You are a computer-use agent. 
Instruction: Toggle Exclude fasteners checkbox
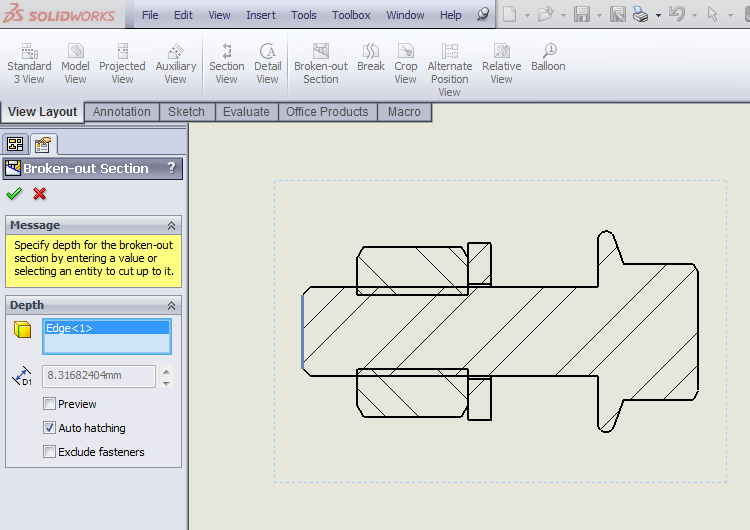click(x=50, y=452)
